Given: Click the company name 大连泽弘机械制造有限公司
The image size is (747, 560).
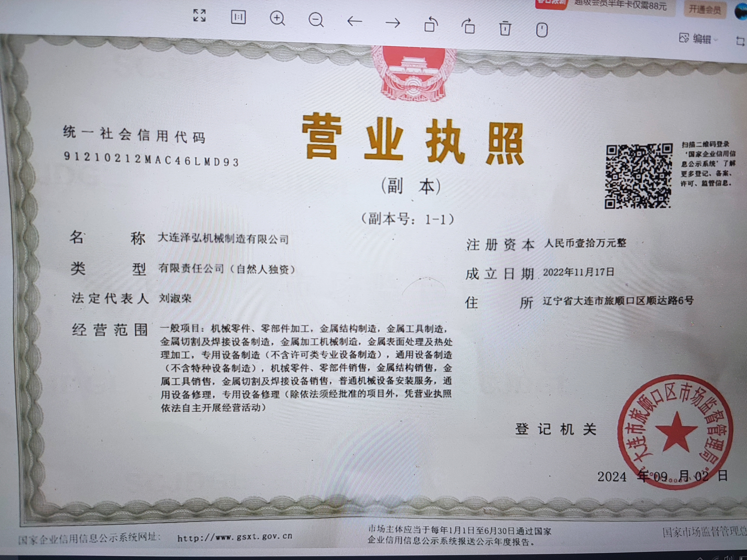Looking at the screenshot, I should pos(223,239).
